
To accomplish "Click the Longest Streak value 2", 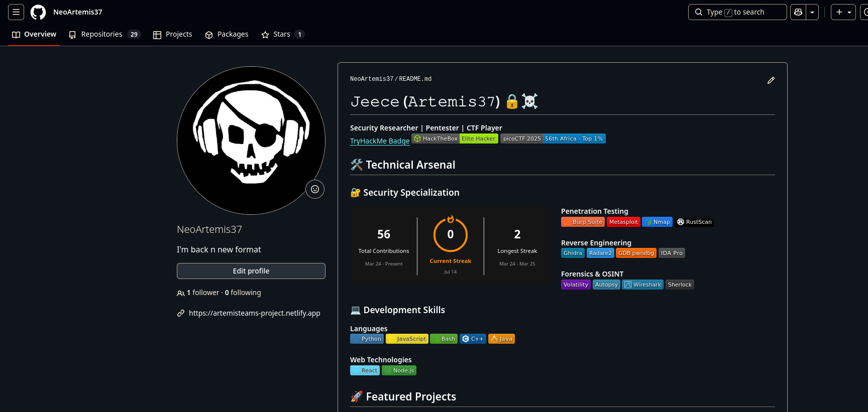I will click(517, 234).
